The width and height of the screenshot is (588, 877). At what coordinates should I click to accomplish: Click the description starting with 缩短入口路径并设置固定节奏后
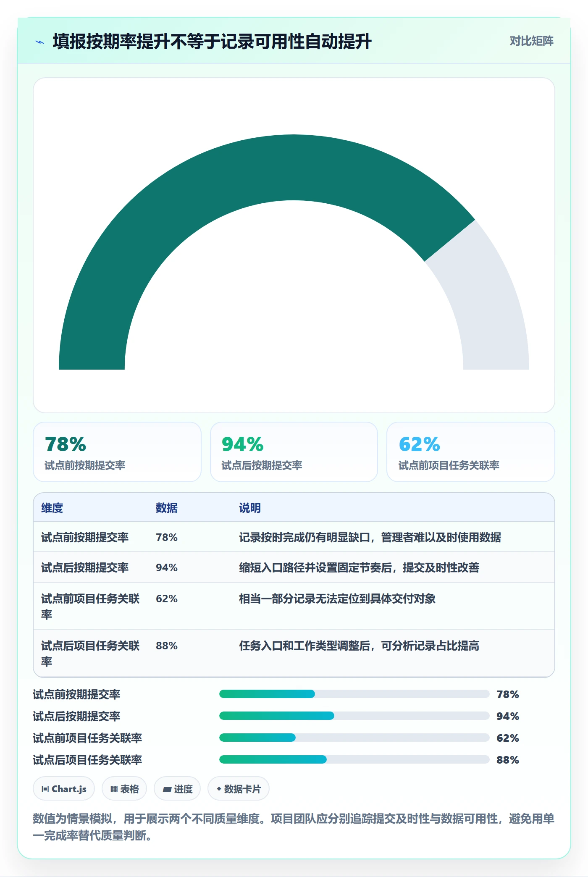[x=359, y=567]
